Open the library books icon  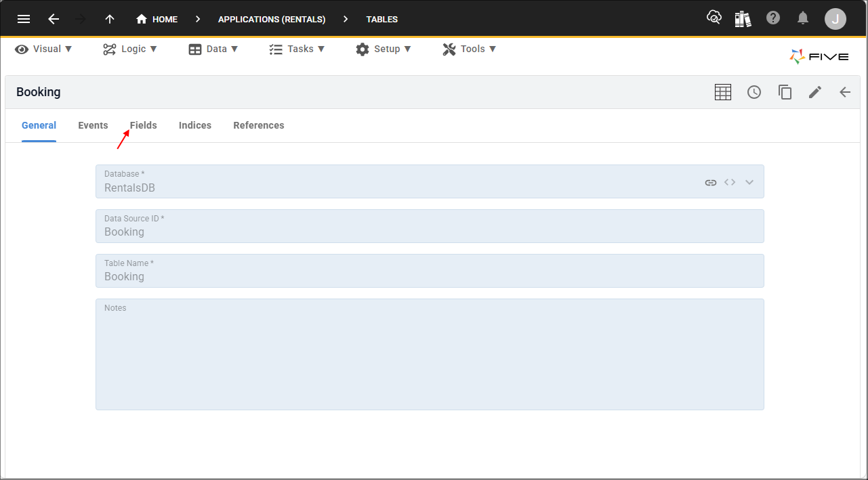point(743,18)
